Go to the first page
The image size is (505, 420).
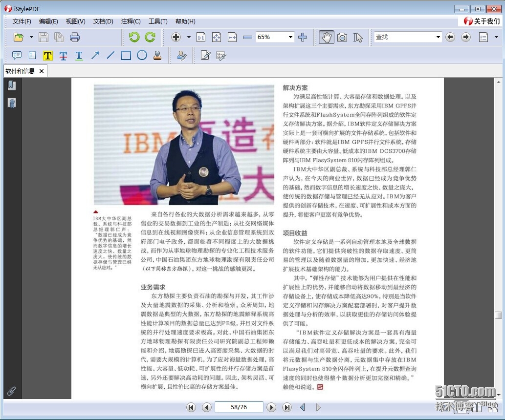191,407
